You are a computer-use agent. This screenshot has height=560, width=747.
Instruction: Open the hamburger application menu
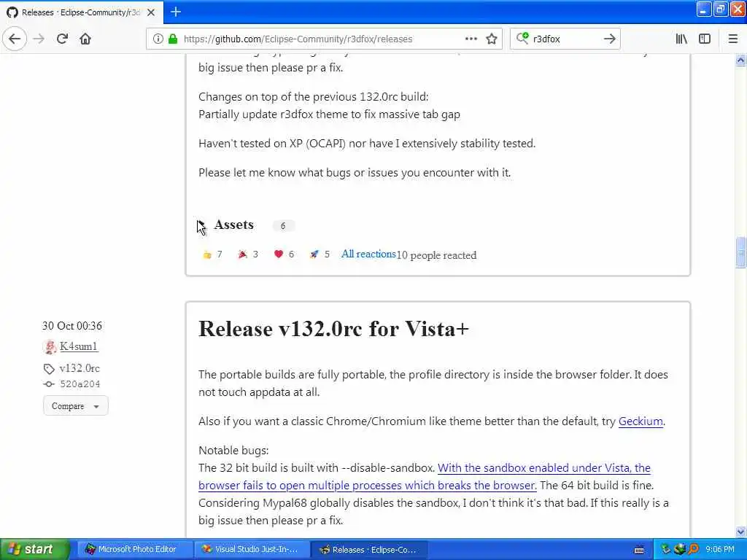point(732,39)
